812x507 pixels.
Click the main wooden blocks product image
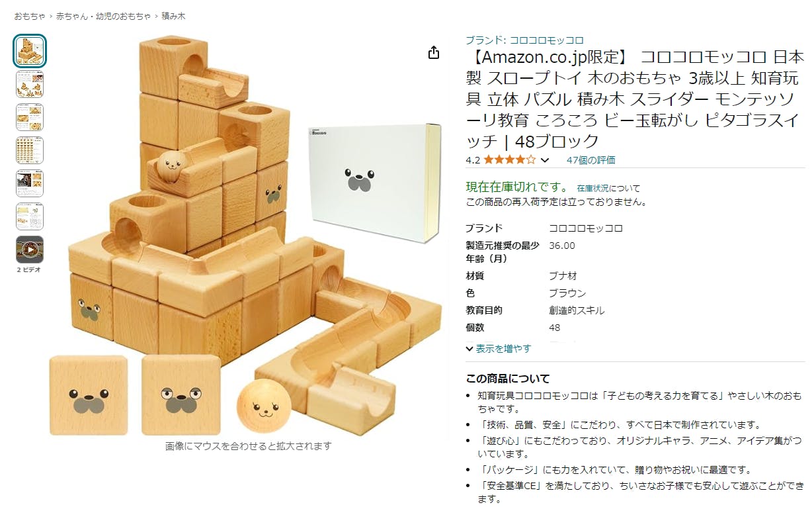(255, 235)
